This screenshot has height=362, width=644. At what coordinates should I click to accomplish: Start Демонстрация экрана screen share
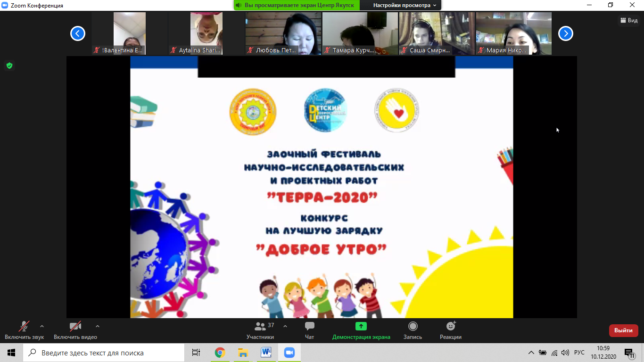coord(361,330)
